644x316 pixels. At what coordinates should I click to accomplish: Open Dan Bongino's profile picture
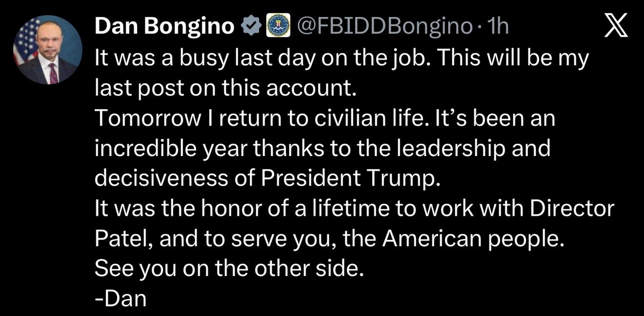coord(47,51)
